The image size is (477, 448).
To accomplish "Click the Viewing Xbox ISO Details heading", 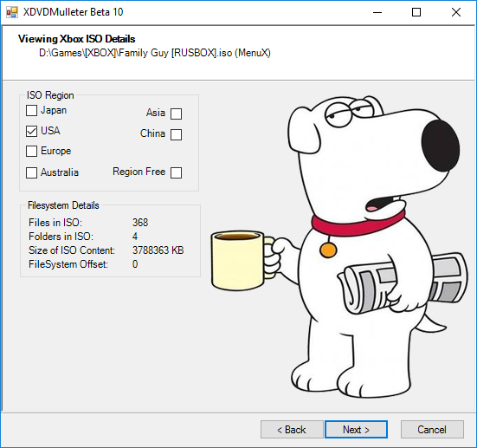I will (77, 39).
